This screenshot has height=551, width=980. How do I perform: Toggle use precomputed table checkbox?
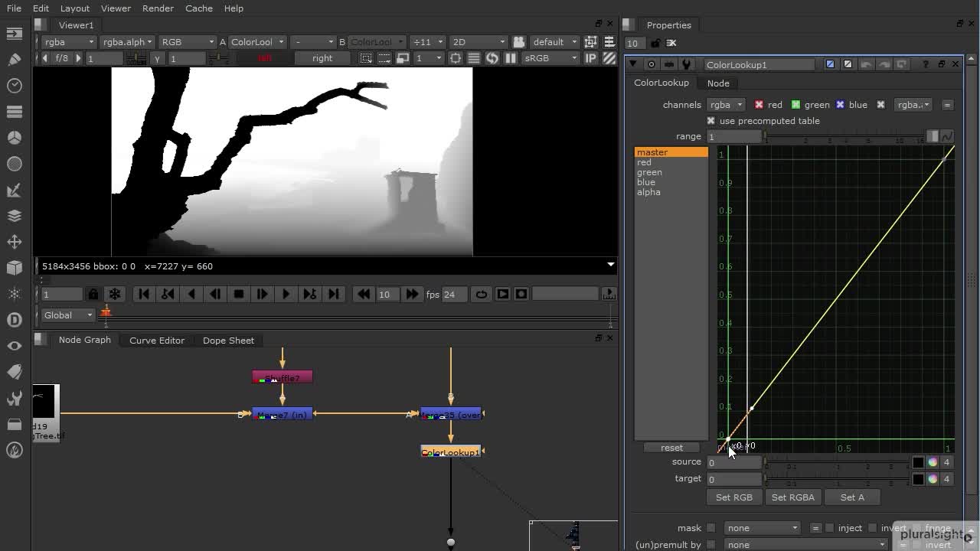tap(710, 121)
